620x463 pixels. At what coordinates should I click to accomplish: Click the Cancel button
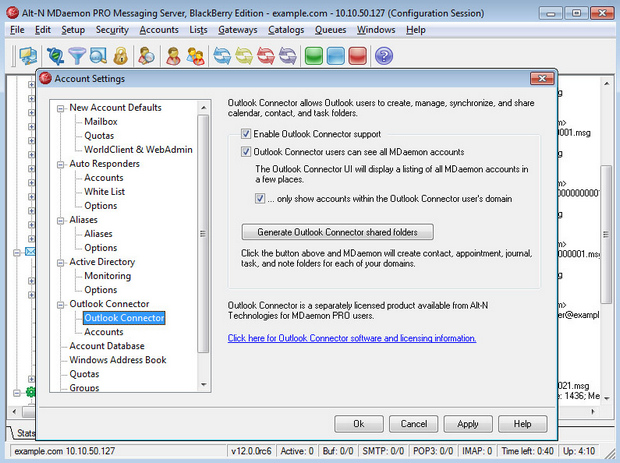(414, 424)
